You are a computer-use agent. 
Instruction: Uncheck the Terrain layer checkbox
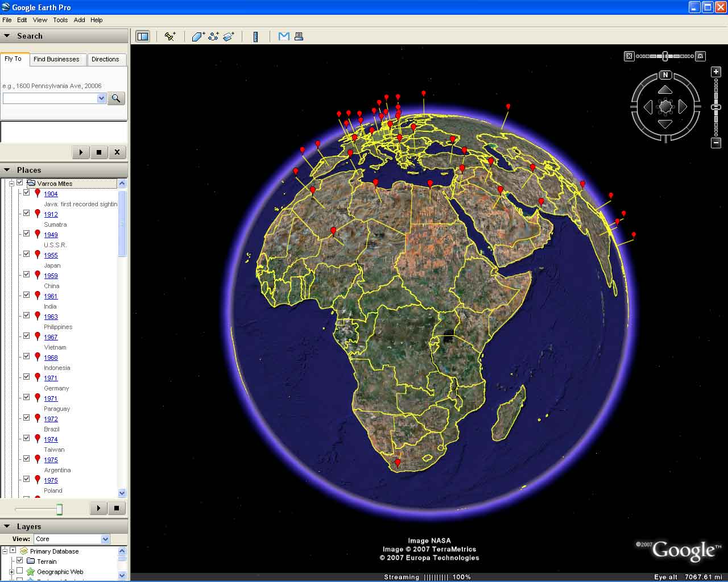coord(20,561)
